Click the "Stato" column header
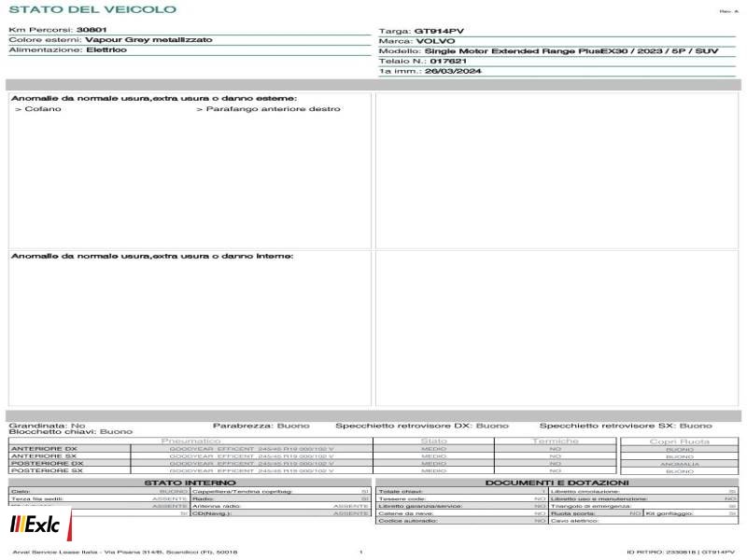 coord(433,441)
